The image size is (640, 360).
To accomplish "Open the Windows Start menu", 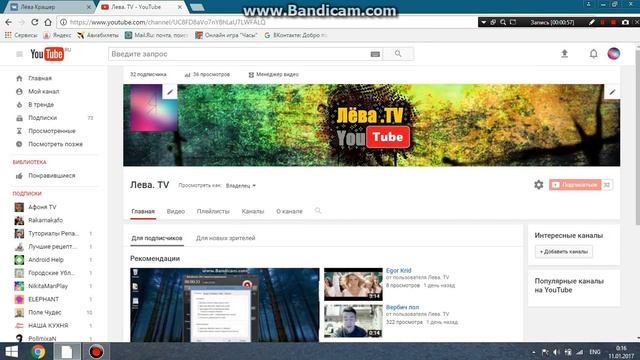I will [11, 351].
